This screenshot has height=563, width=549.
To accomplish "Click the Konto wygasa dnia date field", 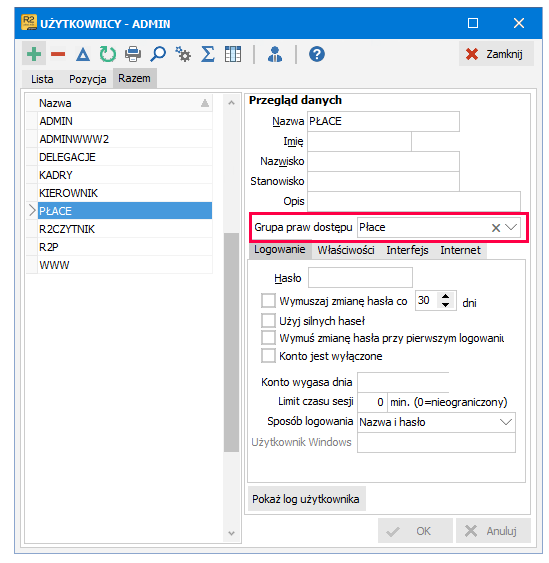I will (403, 382).
